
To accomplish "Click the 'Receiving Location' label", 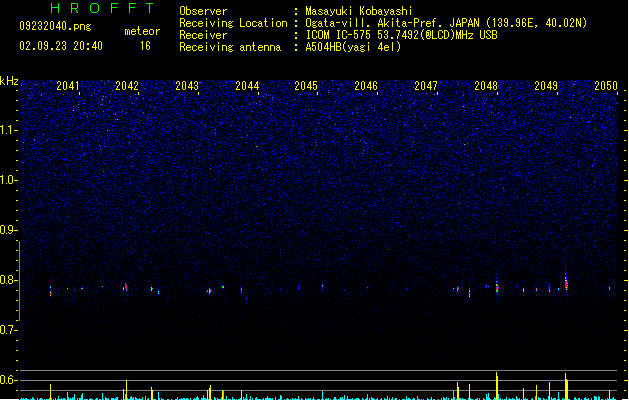I will point(233,23).
